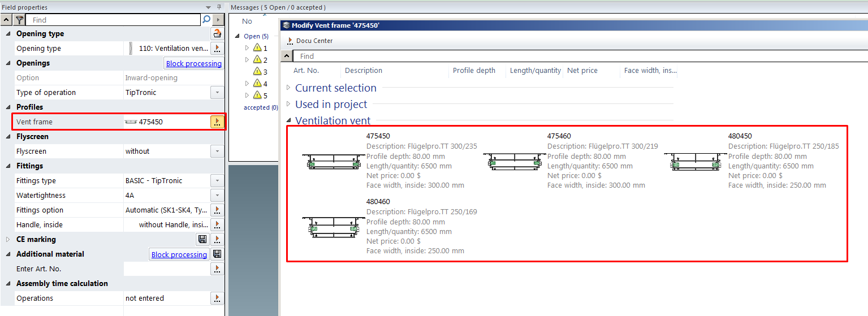
Task: Expand warning message 4 in Messages list
Action: pyautogui.click(x=247, y=84)
